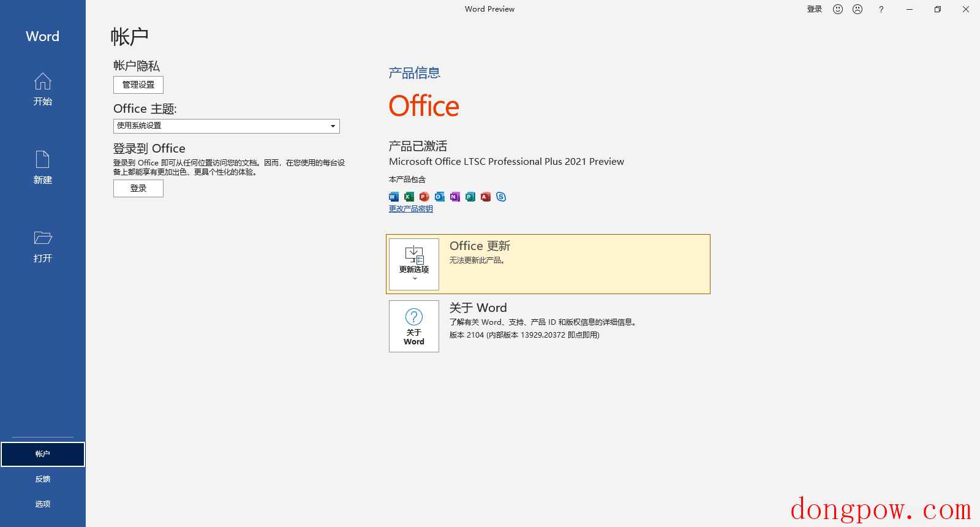Viewport: 980px width, 527px height.
Task: Open the 关于 Word about button
Action: [x=414, y=326]
